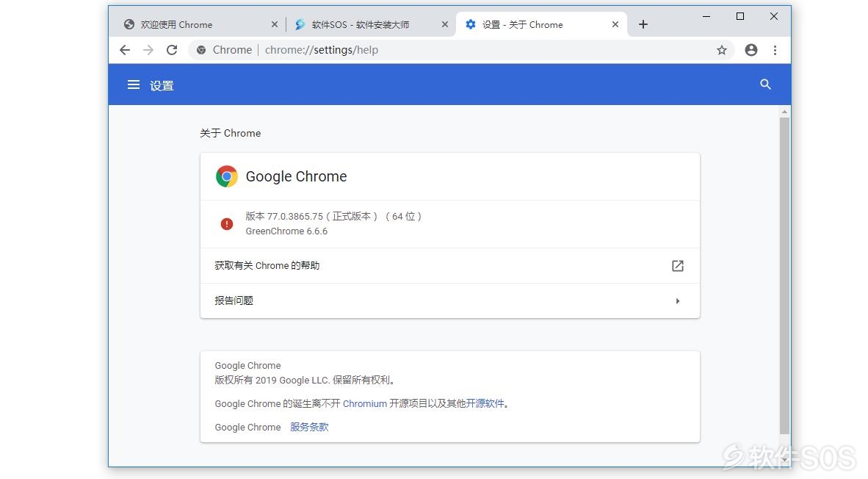Open the settings hamburger menu
This screenshot has width=868, height=479.
[x=134, y=84]
